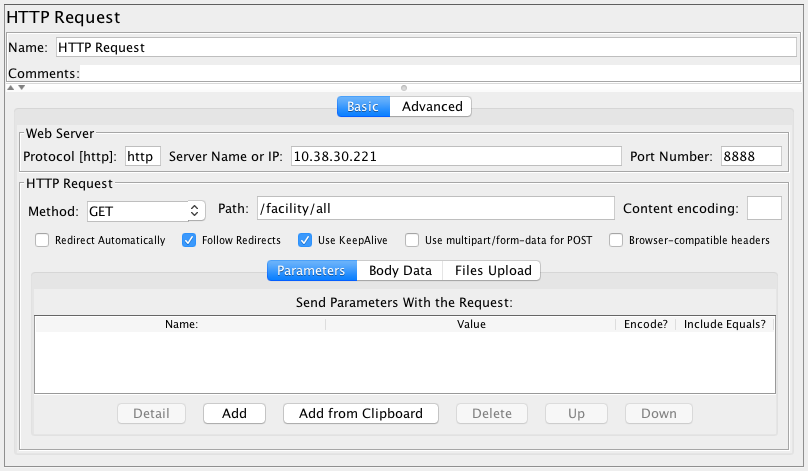Enable Browser-compatible headers checkbox
The height and width of the screenshot is (471, 808).
point(616,240)
